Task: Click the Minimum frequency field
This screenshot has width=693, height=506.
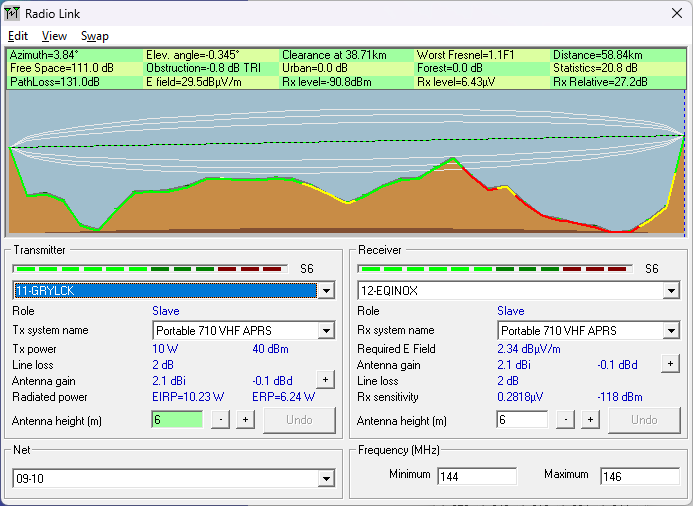Action: click(x=477, y=476)
